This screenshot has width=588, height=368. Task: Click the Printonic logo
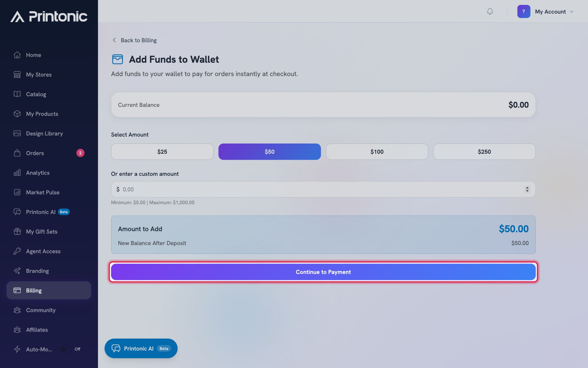click(49, 16)
